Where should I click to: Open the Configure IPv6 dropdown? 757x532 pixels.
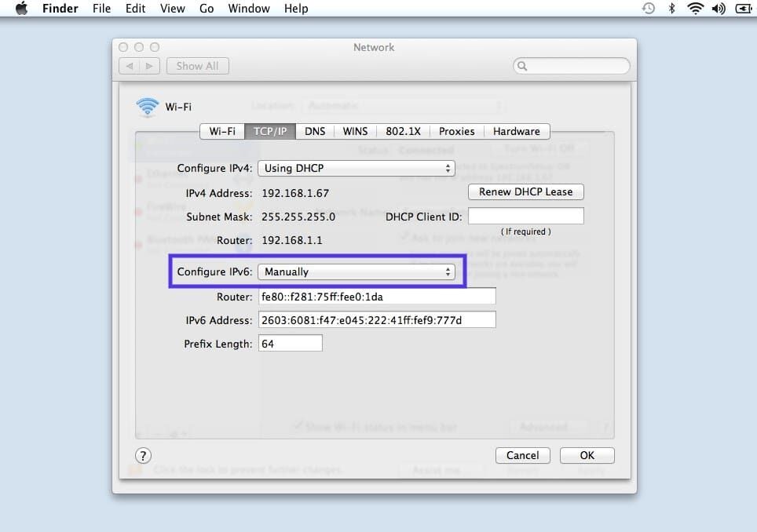tap(357, 271)
